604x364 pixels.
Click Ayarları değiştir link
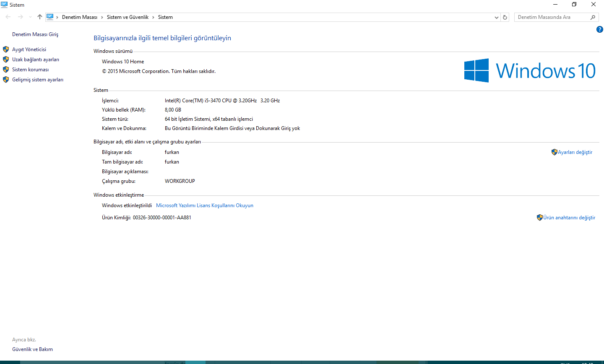point(575,152)
